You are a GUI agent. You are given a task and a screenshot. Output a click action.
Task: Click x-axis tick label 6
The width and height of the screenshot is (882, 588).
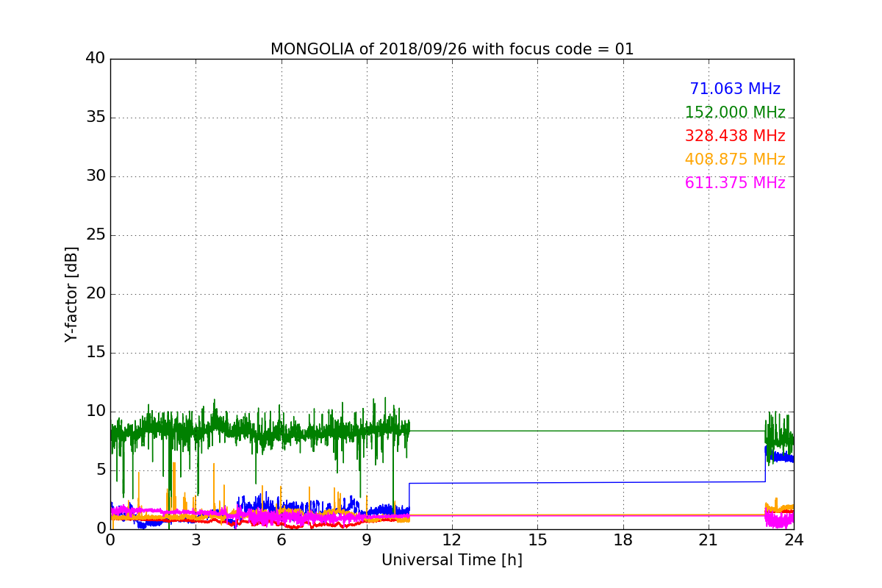(x=282, y=540)
